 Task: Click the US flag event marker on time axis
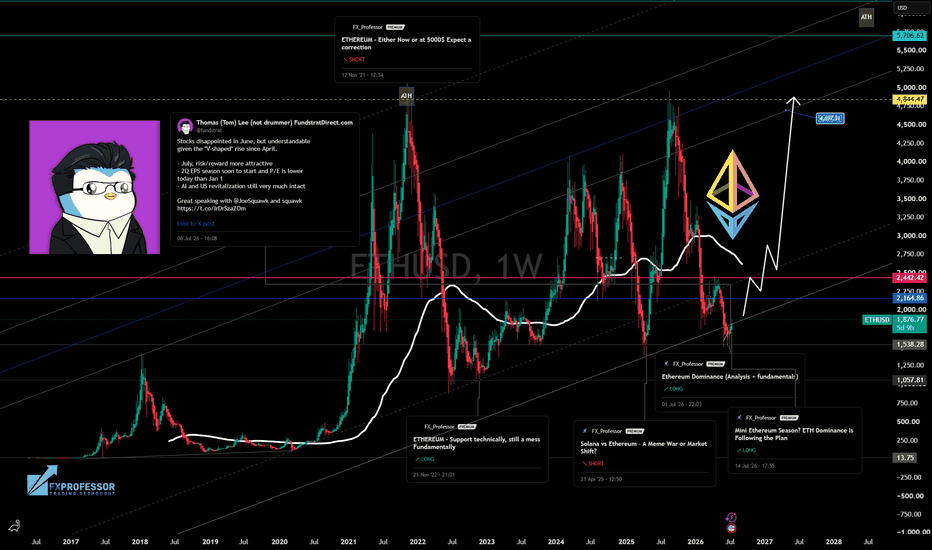click(x=731, y=528)
